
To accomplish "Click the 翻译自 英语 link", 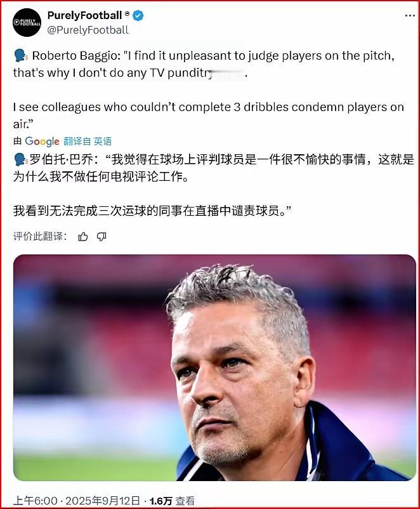I will point(88,141).
